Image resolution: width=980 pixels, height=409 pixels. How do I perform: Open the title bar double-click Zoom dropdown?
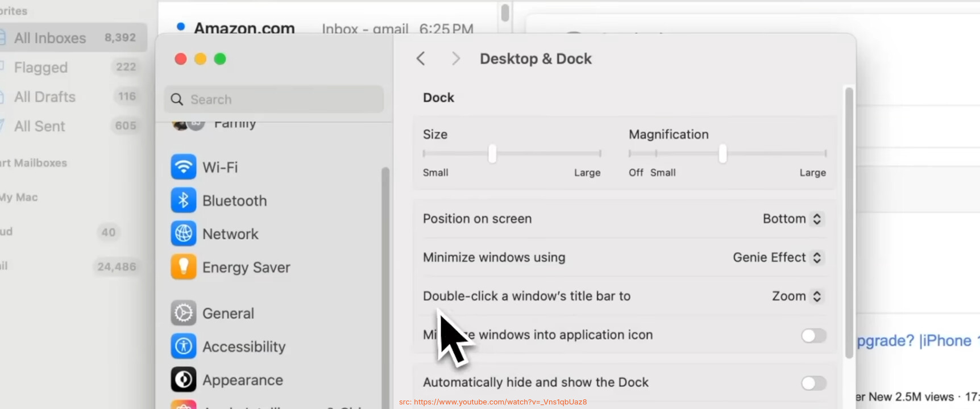coord(796,296)
